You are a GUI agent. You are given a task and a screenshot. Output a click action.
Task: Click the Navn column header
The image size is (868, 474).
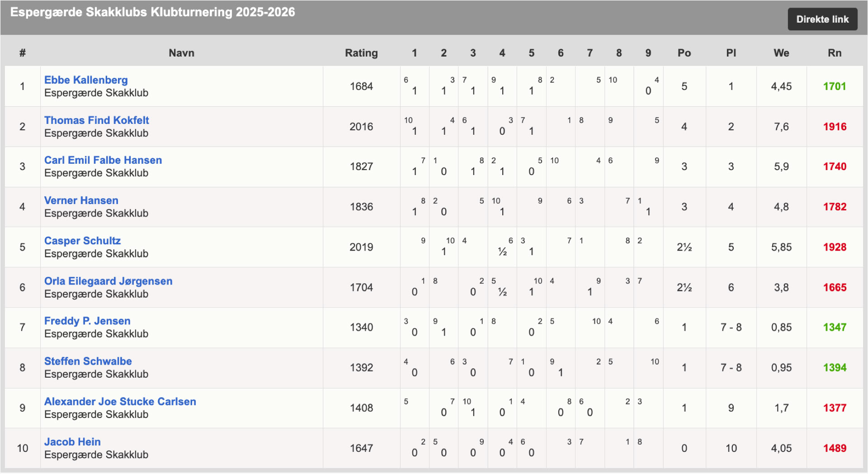(181, 53)
